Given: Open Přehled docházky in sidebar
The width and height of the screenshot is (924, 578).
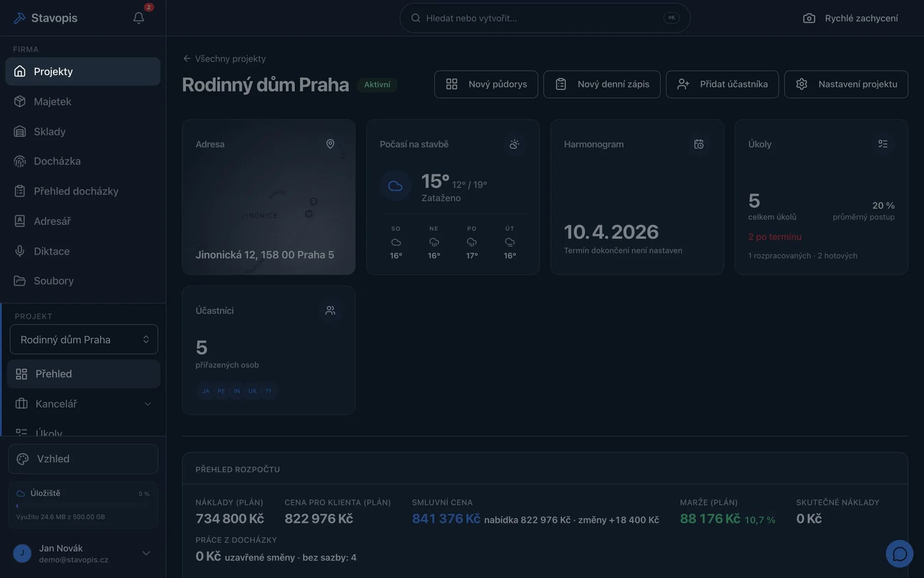Looking at the screenshot, I should [x=83, y=191].
